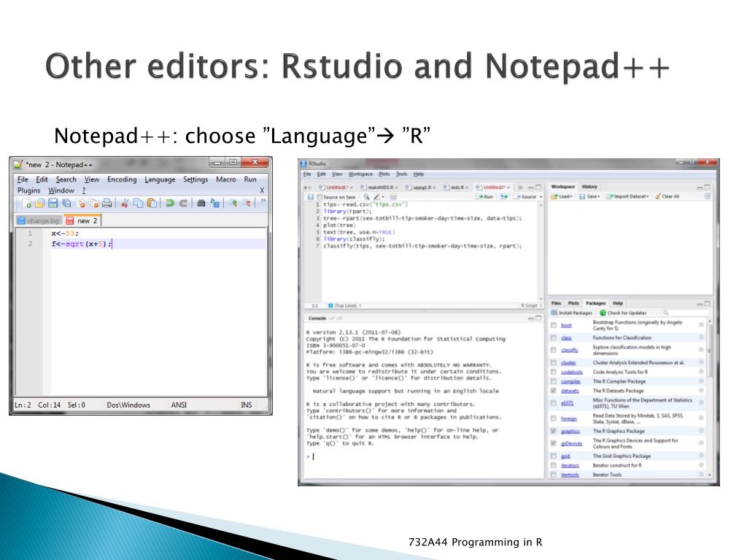Open code tools wand dropdown in RStudio
Viewport: 747px width, 560px height.
[379, 197]
